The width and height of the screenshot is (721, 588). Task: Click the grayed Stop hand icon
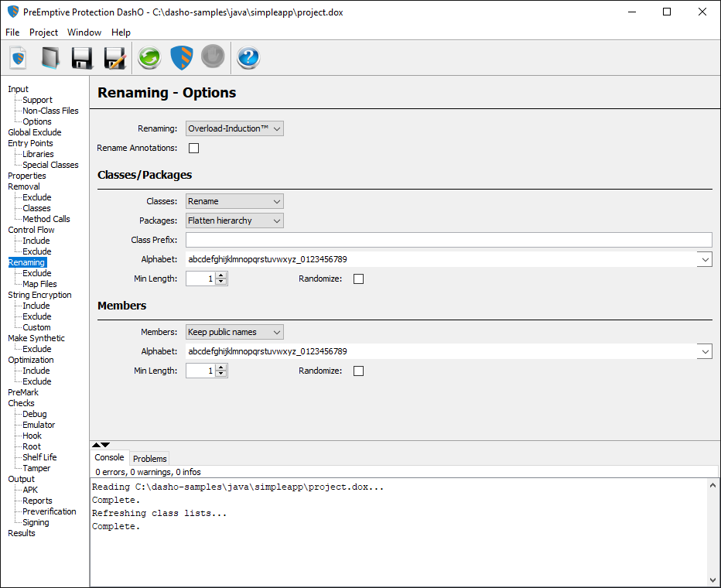213,56
